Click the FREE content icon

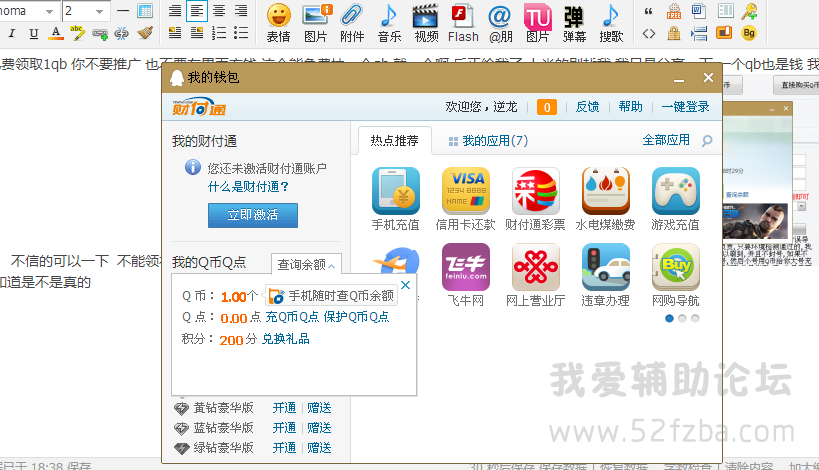pos(673,11)
